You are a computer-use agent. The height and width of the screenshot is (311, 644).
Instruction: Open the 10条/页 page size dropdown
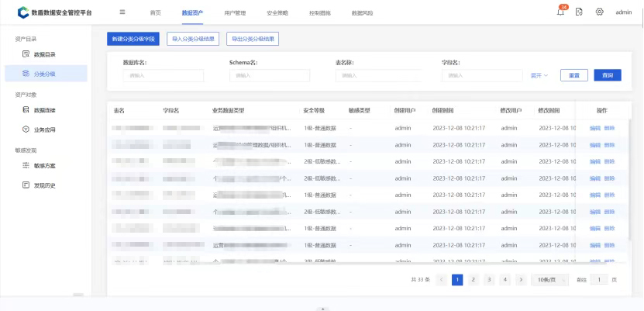[x=549, y=279]
